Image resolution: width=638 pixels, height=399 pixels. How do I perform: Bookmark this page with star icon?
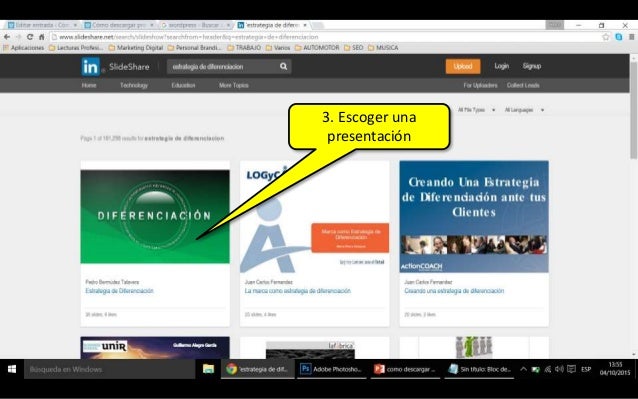(x=605, y=37)
